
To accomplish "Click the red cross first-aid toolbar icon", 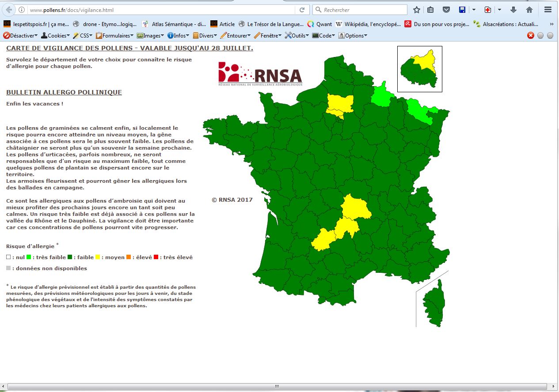I will [x=488, y=10].
